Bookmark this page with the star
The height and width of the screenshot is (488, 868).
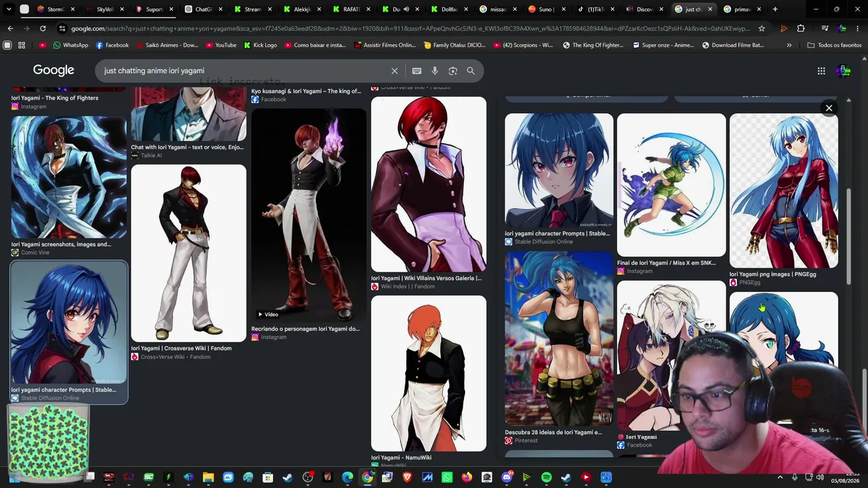tap(762, 28)
